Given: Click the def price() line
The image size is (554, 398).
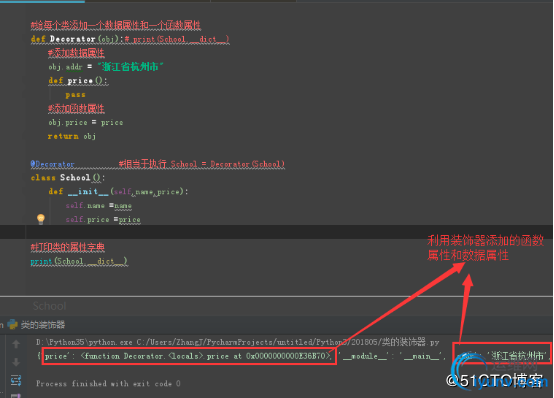Looking at the screenshot, I should (78, 81).
